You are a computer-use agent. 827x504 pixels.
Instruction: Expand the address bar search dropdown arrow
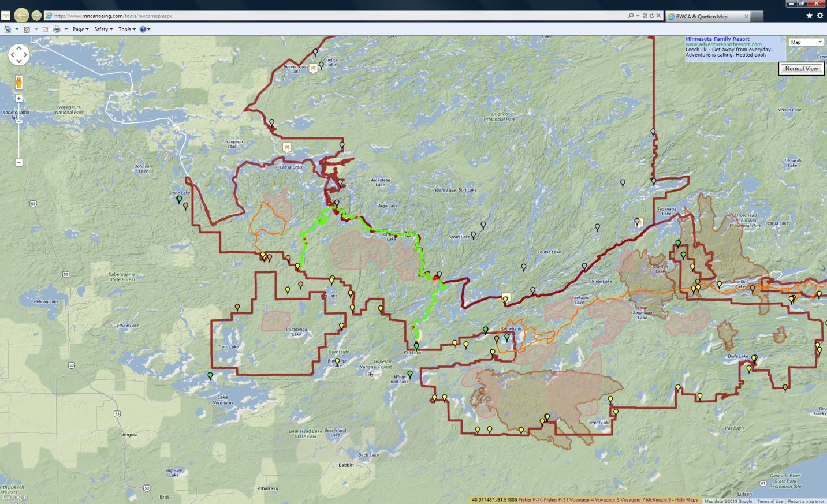(x=638, y=16)
